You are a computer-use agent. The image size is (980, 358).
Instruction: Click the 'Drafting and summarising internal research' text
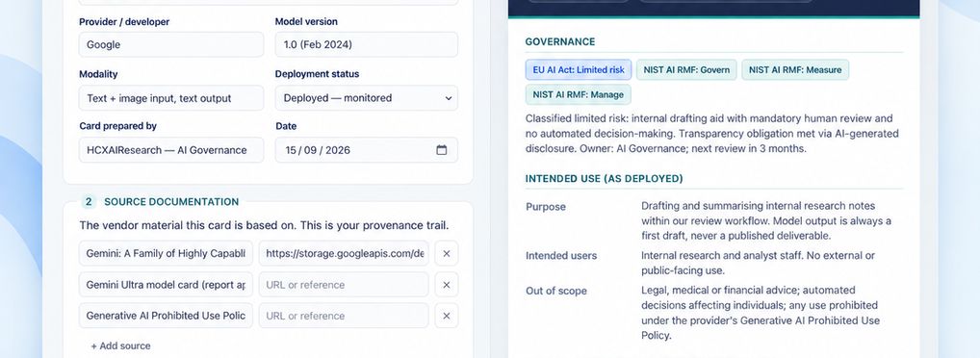tap(766, 220)
